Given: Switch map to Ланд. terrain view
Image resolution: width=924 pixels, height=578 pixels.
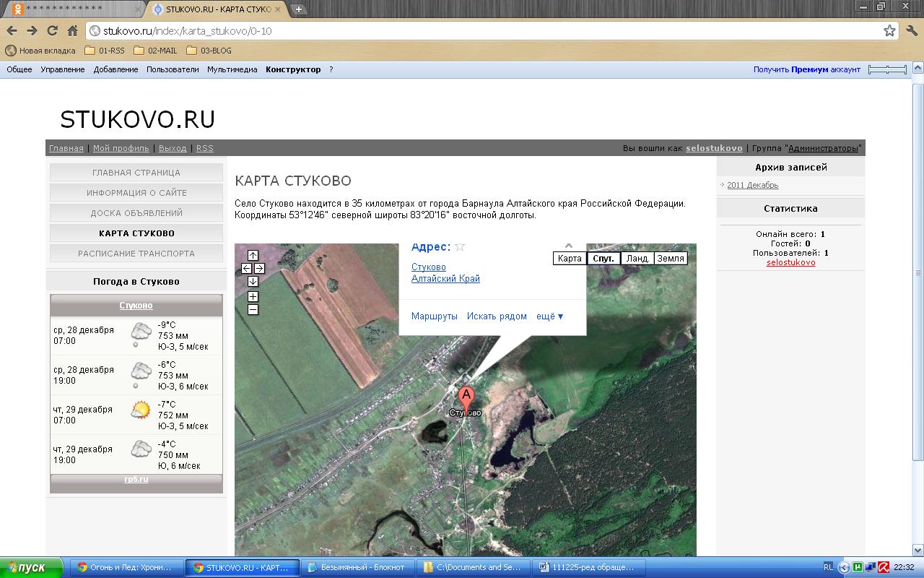Looking at the screenshot, I should (x=637, y=258).
